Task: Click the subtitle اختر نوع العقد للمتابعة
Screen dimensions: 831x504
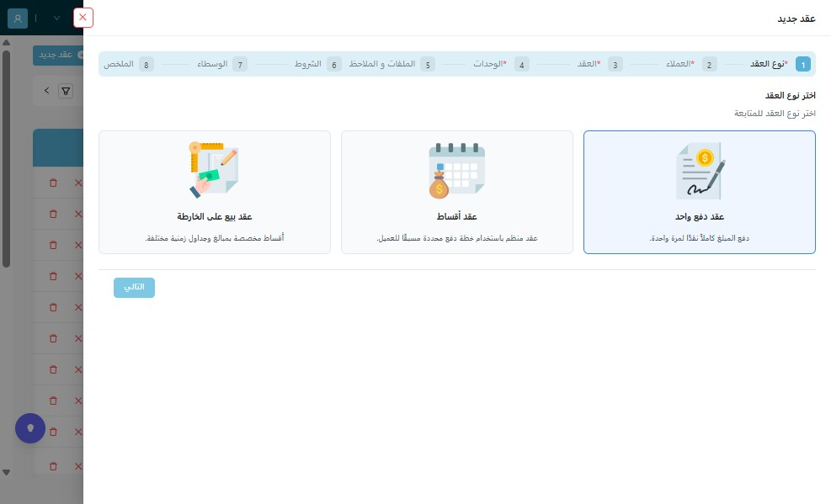Action: pyautogui.click(x=775, y=114)
